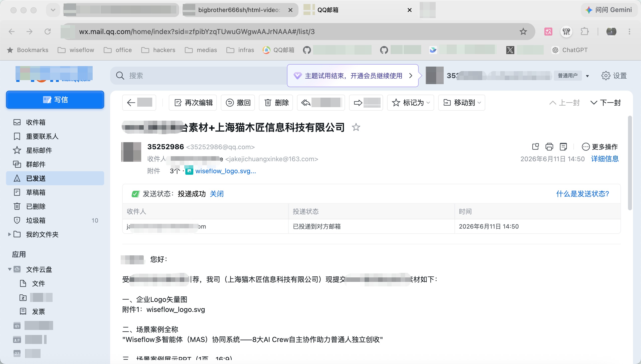This screenshot has width=641, height=364.
Task: Open medias bookmarks folder
Action: coord(201,50)
